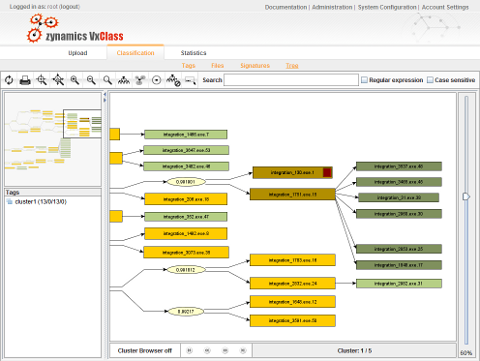Click the fit-graph-to-screen magnifier with arrows
The height and width of the screenshot is (361, 480).
point(58,80)
